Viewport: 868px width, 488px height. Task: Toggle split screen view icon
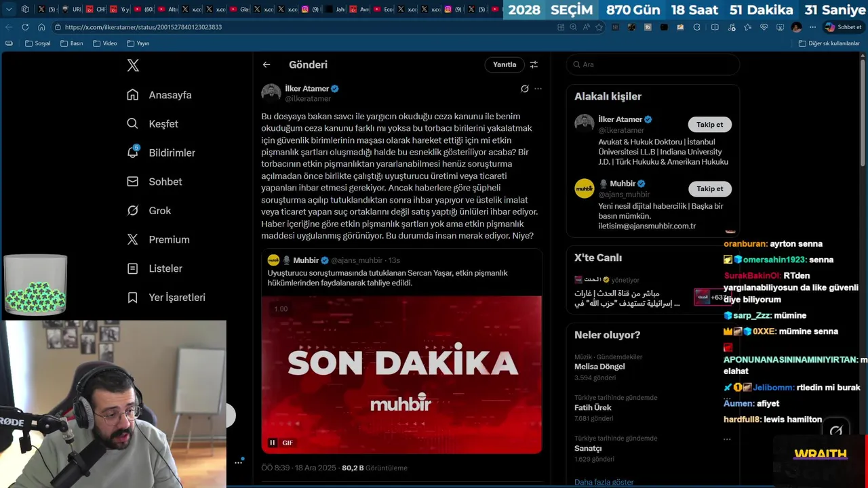715,27
